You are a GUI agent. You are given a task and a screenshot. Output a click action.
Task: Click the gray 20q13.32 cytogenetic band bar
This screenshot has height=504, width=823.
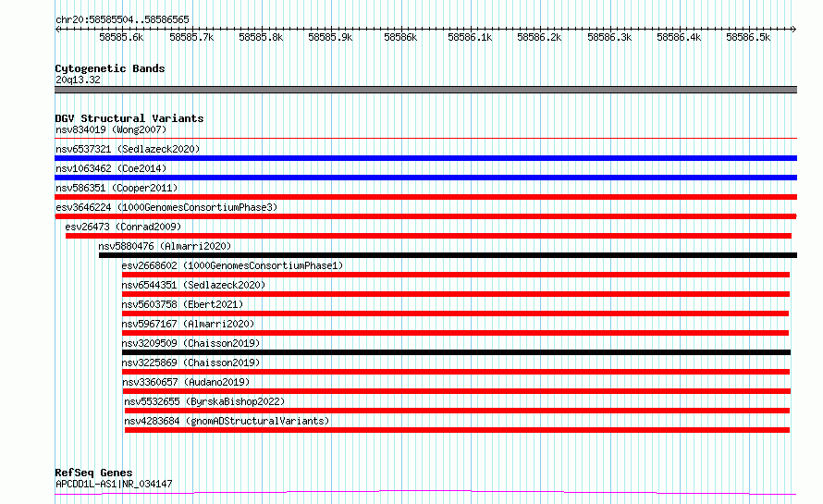click(425, 90)
